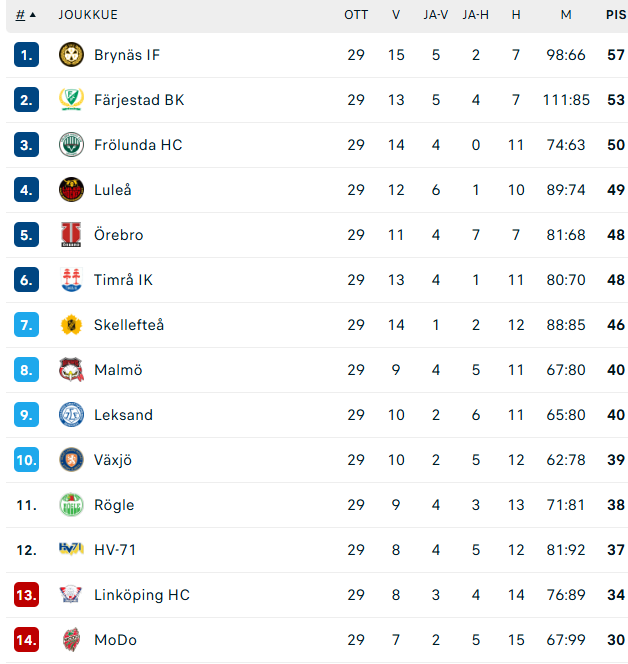Click the Skellefteå team emblem

(x=71, y=324)
